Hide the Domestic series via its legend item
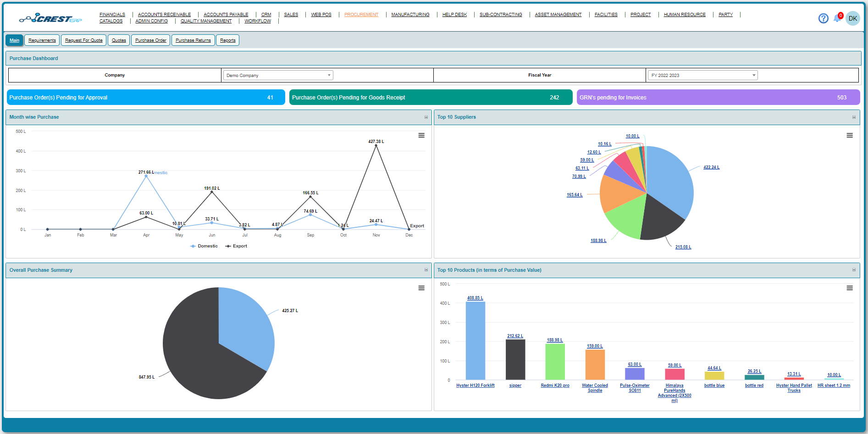Image resolution: width=868 pixels, height=434 pixels. click(204, 246)
